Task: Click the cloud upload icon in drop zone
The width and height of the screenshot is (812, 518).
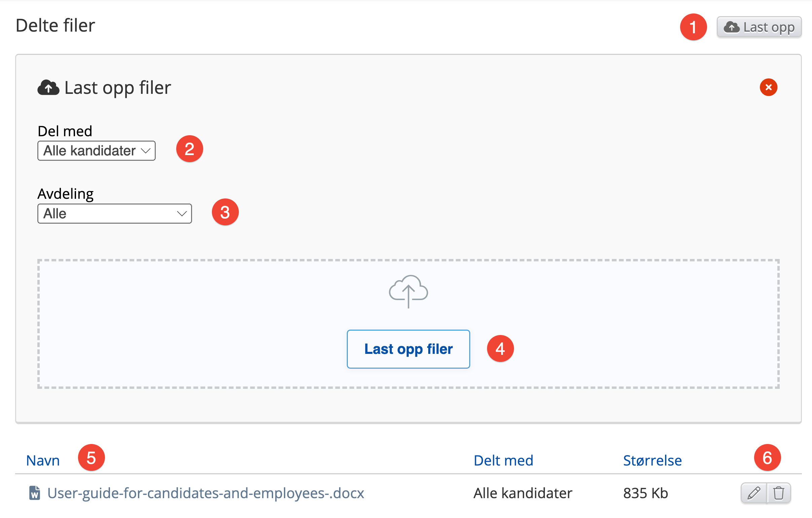Action: pyautogui.click(x=408, y=291)
